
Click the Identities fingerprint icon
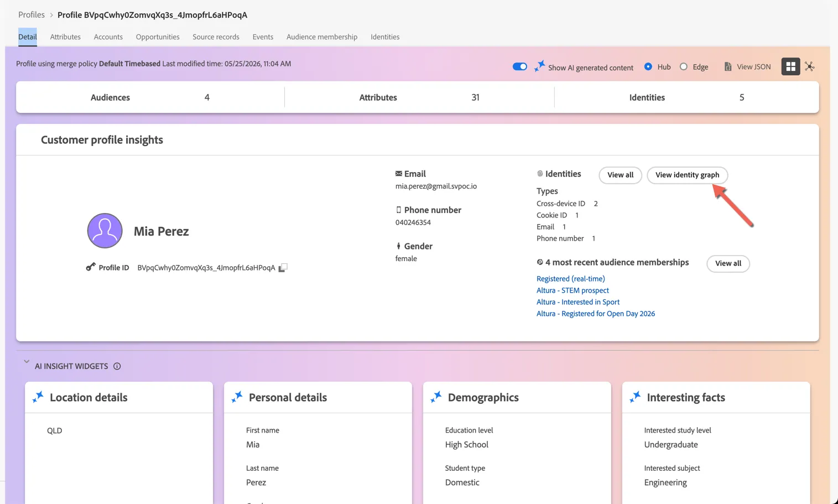pyautogui.click(x=540, y=174)
